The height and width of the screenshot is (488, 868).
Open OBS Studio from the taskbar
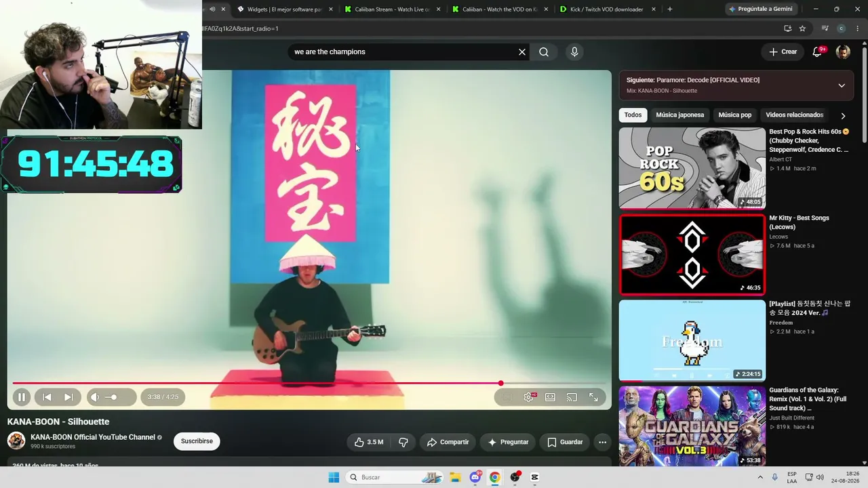515,477
